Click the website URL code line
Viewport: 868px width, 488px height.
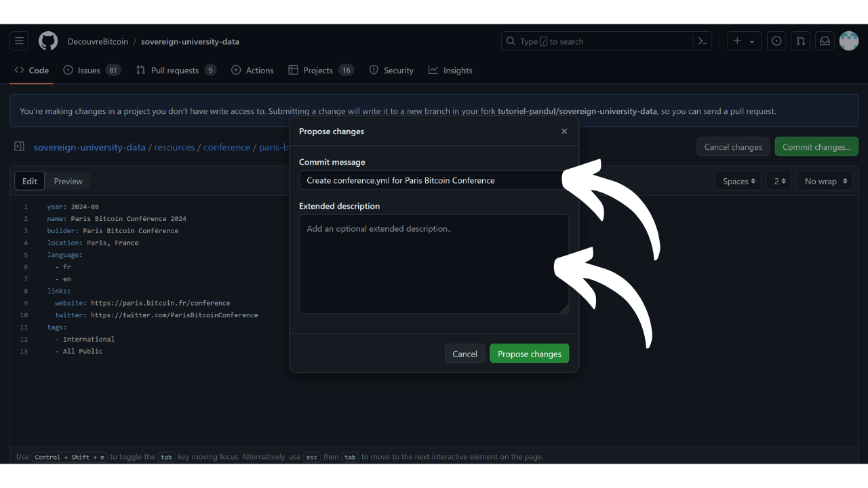point(142,303)
